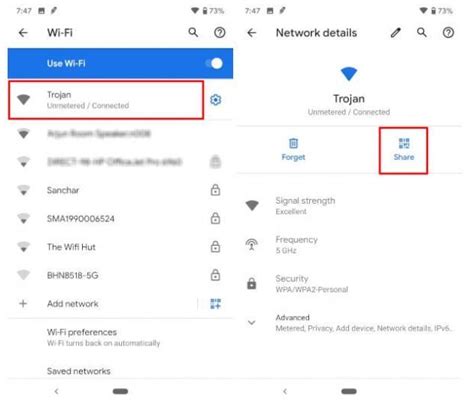Turn off the Use Wi-Fi switch
The width and height of the screenshot is (474, 408).
(x=214, y=63)
